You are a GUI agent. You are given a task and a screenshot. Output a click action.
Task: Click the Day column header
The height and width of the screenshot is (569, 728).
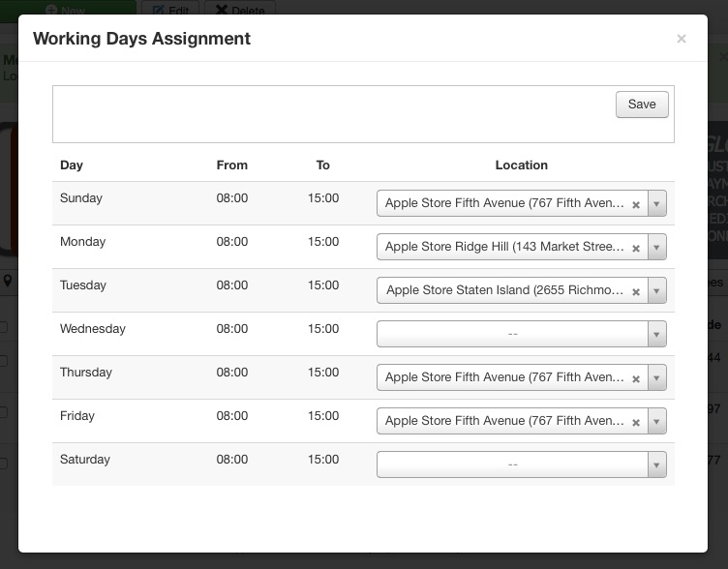coord(72,165)
